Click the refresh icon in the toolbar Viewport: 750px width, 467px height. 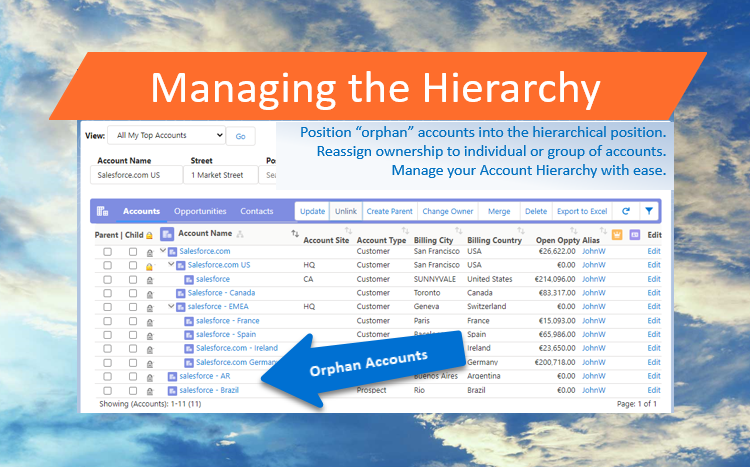click(626, 211)
